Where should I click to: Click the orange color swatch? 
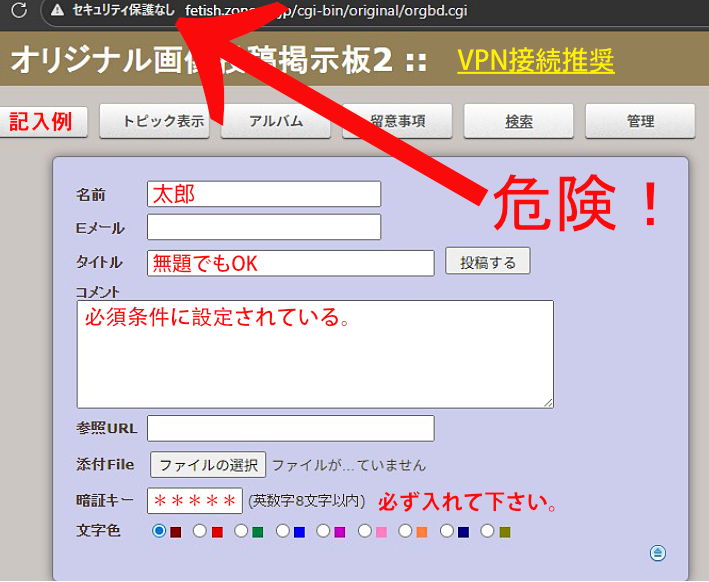tap(422, 531)
